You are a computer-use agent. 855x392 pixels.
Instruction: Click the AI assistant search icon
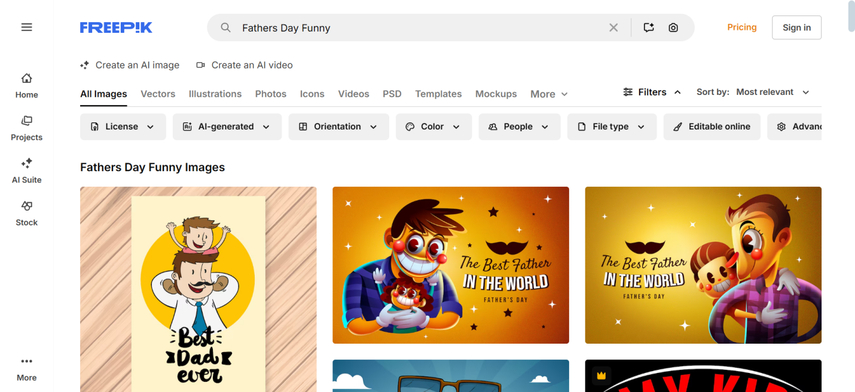tap(648, 27)
